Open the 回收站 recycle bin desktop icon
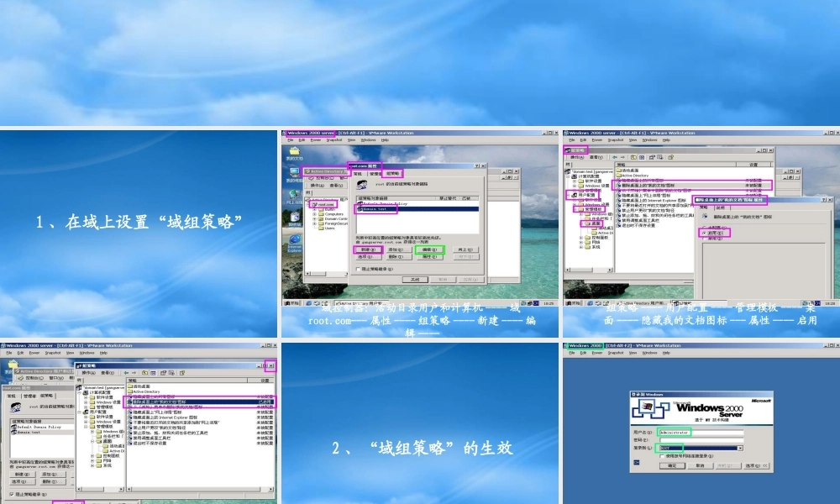Image resolution: width=840 pixels, height=504 pixels. pos(295,218)
